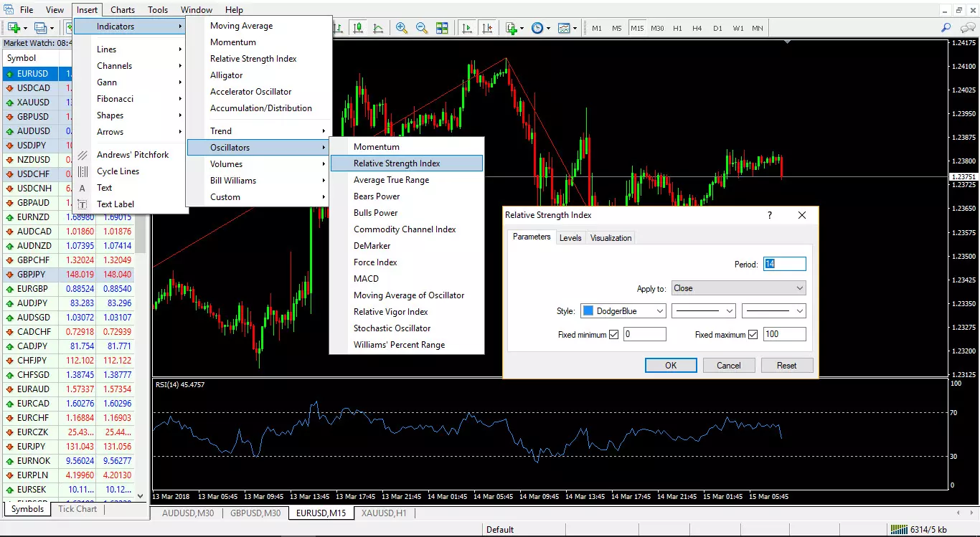Select the M1 timeframe button
This screenshot has width=980, height=537.
click(597, 28)
